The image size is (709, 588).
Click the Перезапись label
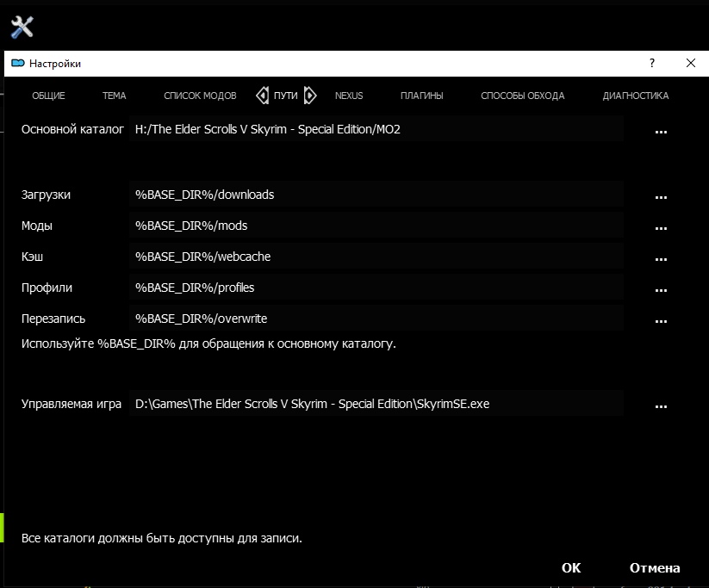tap(53, 319)
